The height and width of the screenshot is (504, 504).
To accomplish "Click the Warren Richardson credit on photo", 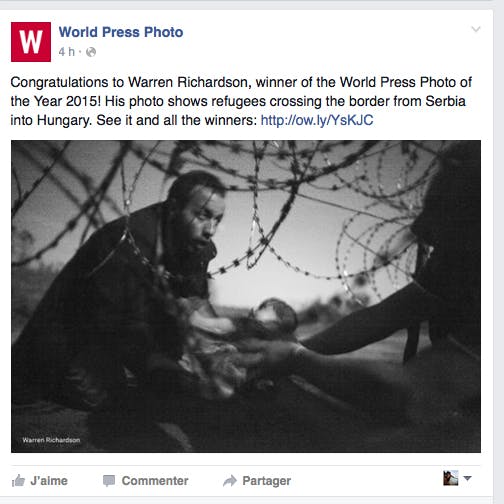I will 51,440.
